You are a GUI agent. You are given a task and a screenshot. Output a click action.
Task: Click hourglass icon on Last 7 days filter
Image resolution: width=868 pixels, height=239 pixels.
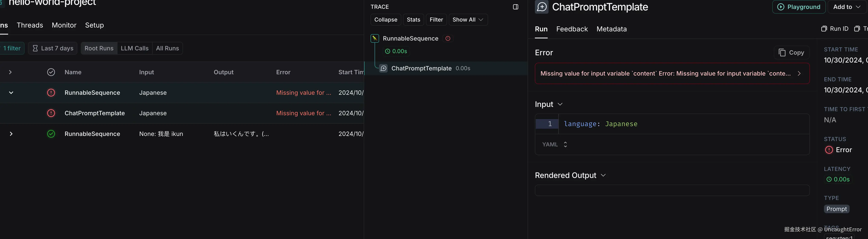point(35,48)
